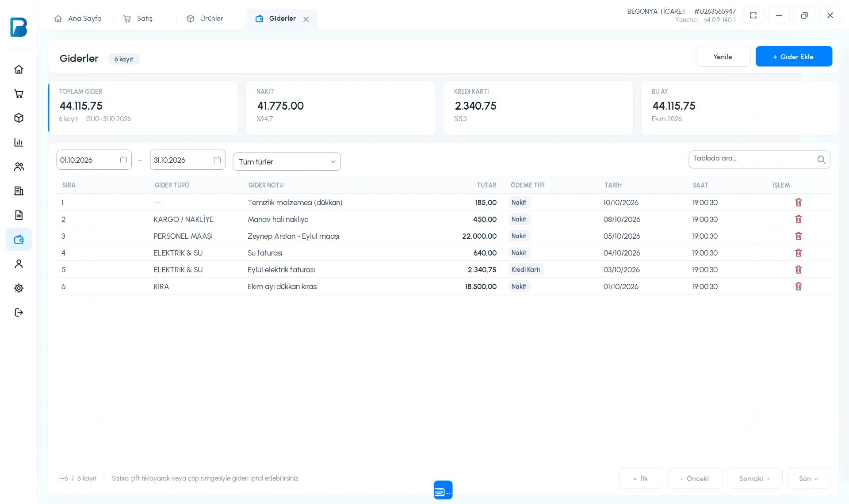Switch to the Ana Sayfa tab
Image resolution: width=849 pixels, height=504 pixels.
(78, 19)
